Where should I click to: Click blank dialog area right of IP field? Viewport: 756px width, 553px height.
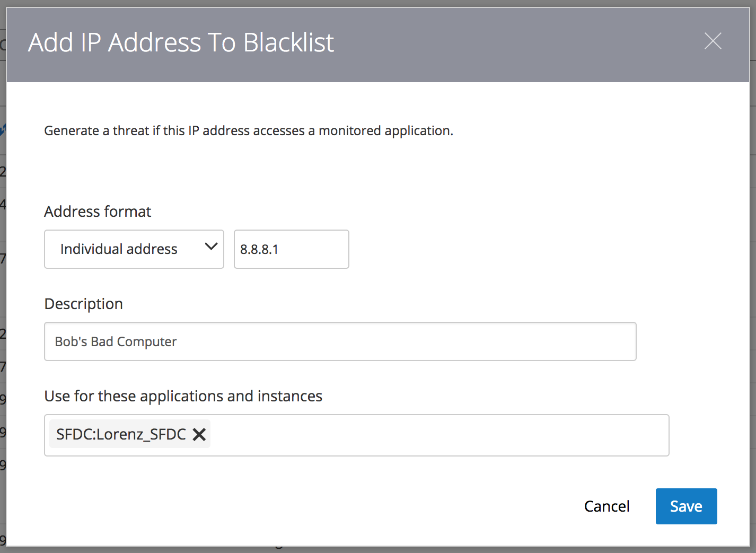coord(530,249)
